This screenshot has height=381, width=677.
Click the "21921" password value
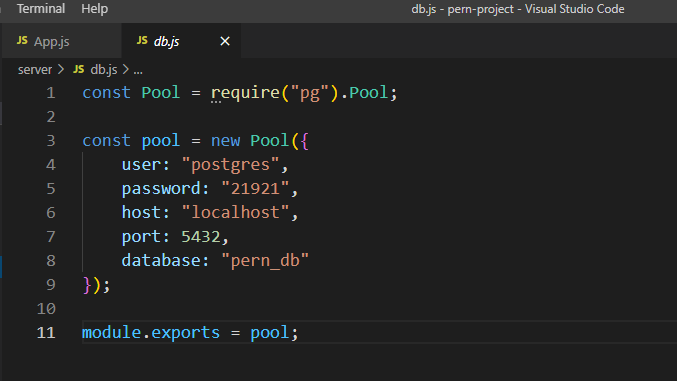click(x=255, y=189)
